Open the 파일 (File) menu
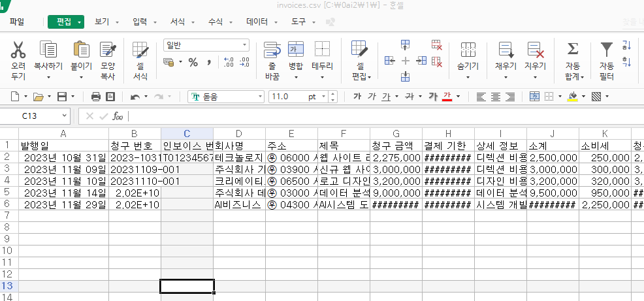The height and width of the screenshot is (301, 644). click(x=17, y=22)
